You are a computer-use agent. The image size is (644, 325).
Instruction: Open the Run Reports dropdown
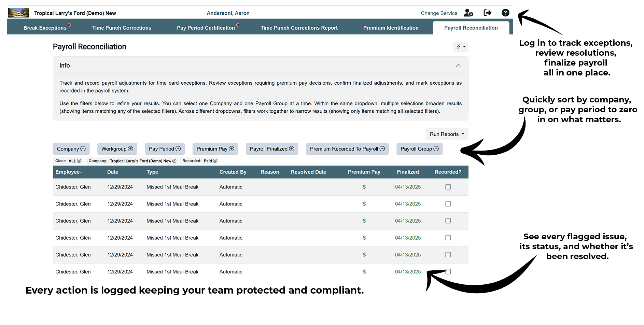[x=447, y=134]
